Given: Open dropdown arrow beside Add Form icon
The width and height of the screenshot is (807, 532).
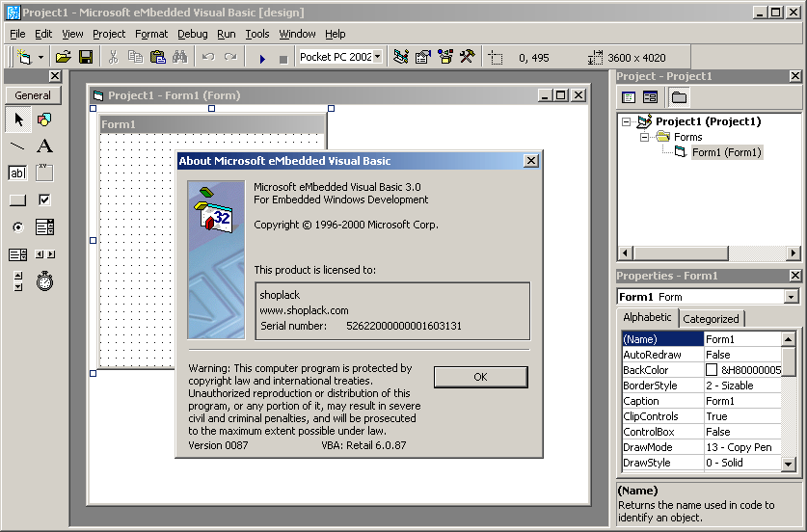Looking at the screenshot, I should pyautogui.click(x=40, y=57).
